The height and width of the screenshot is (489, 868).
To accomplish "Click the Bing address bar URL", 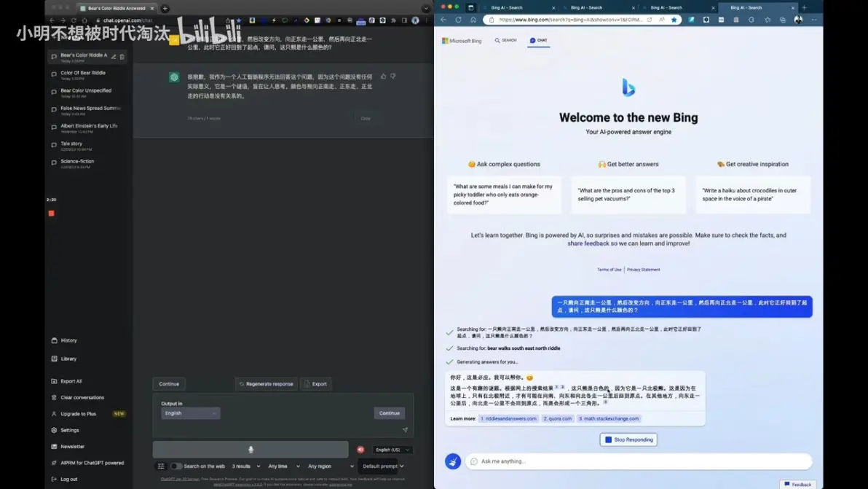I will pos(570,20).
